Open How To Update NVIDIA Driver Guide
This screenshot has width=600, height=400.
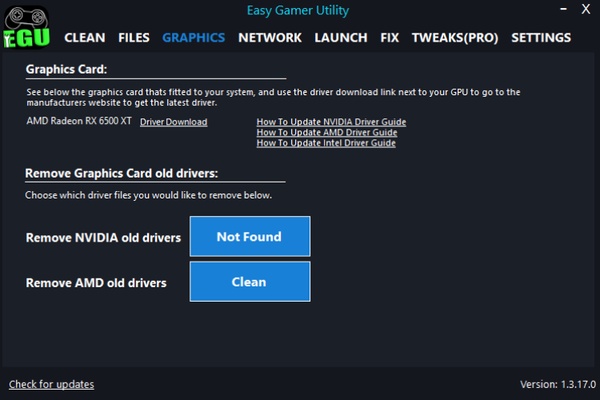pyautogui.click(x=331, y=122)
